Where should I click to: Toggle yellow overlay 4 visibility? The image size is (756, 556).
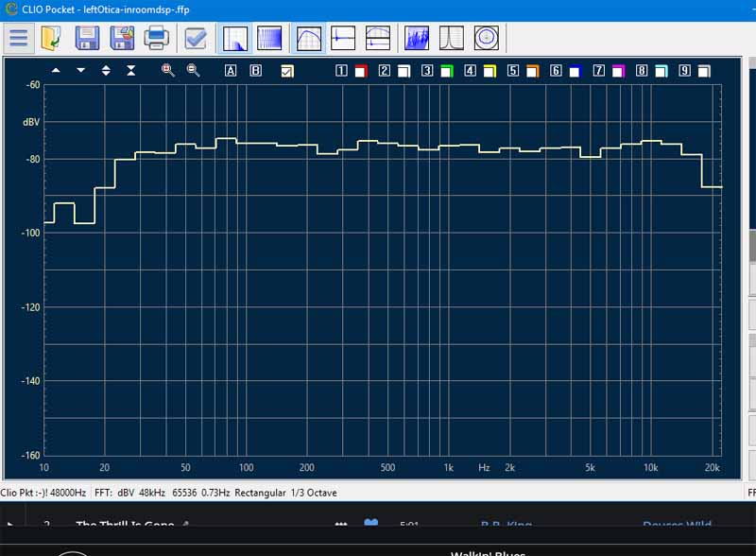490,72
